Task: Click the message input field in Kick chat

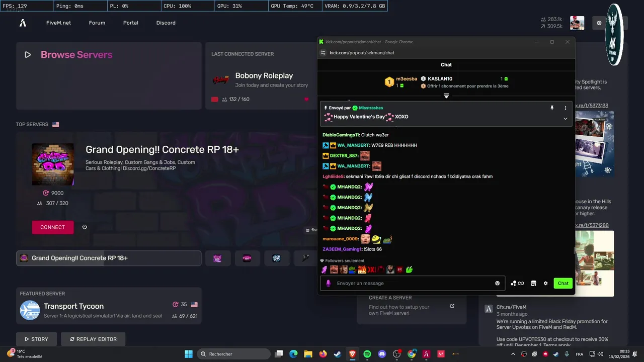Action: point(413,283)
